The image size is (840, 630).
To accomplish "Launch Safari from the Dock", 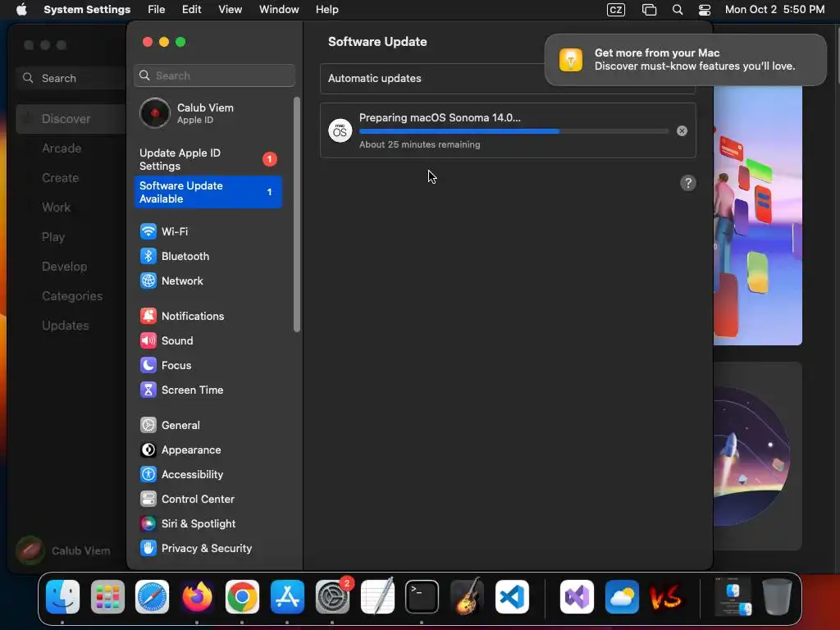I will click(x=152, y=596).
